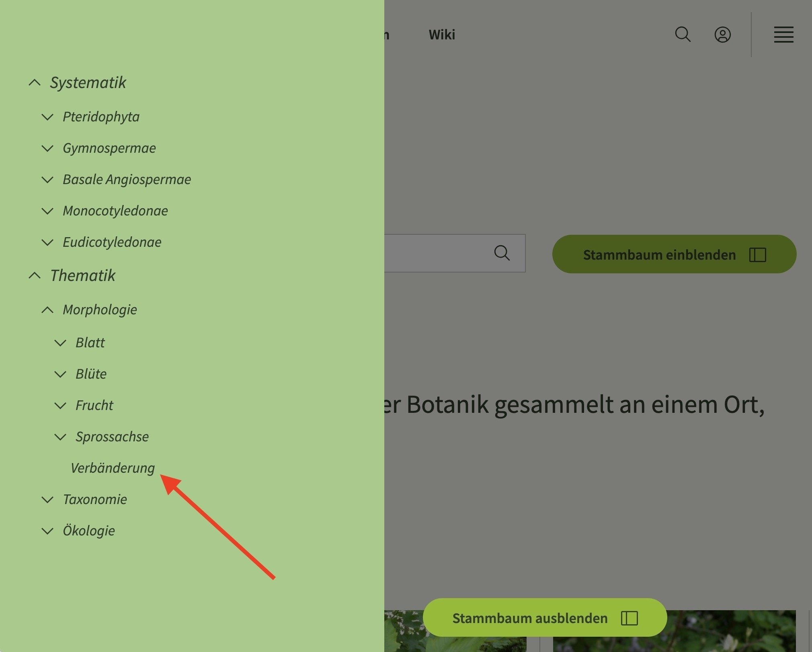
Task: Collapse the Morphologie chevron
Action: (x=47, y=310)
